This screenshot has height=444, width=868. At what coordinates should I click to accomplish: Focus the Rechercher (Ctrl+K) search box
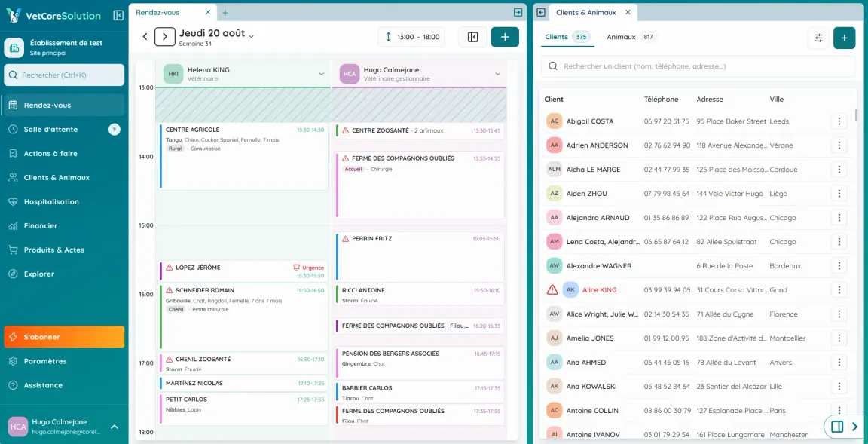click(64, 75)
